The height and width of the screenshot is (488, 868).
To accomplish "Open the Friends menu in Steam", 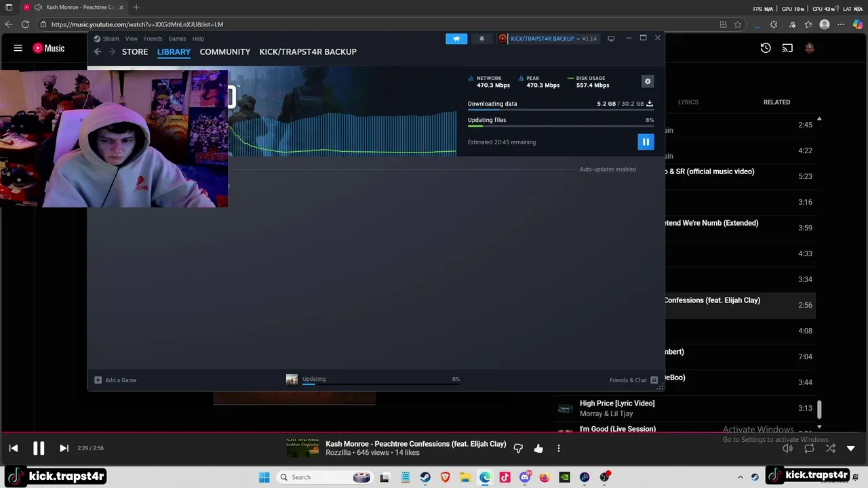I will (153, 39).
